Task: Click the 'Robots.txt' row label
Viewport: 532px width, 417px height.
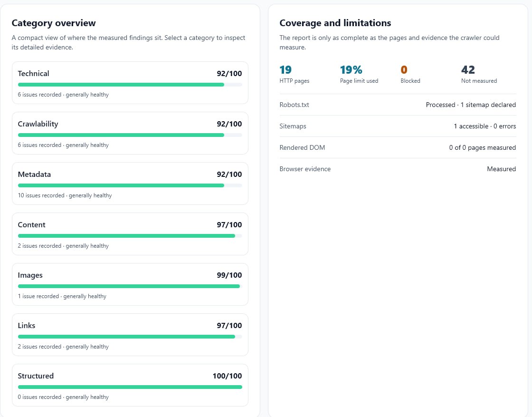Action: pos(294,105)
